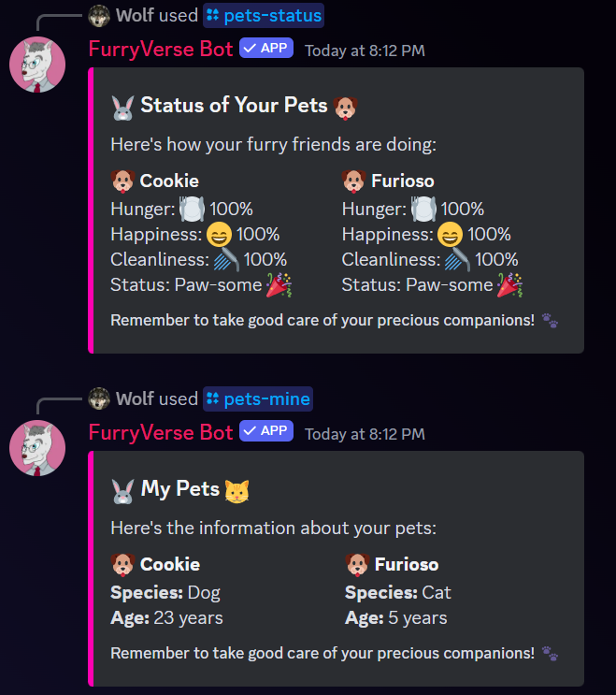Screen dimensions: 616x695
Task: Click the first message timestamp 8:12 PM
Action: pyautogui.click(x=365, y=51)
